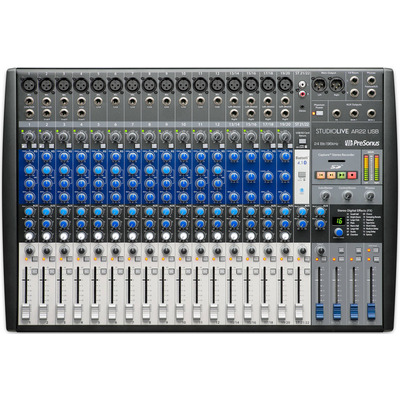Click channel 17/18 pan knob above fader
400x400 pixels.
tap(269, 250)
